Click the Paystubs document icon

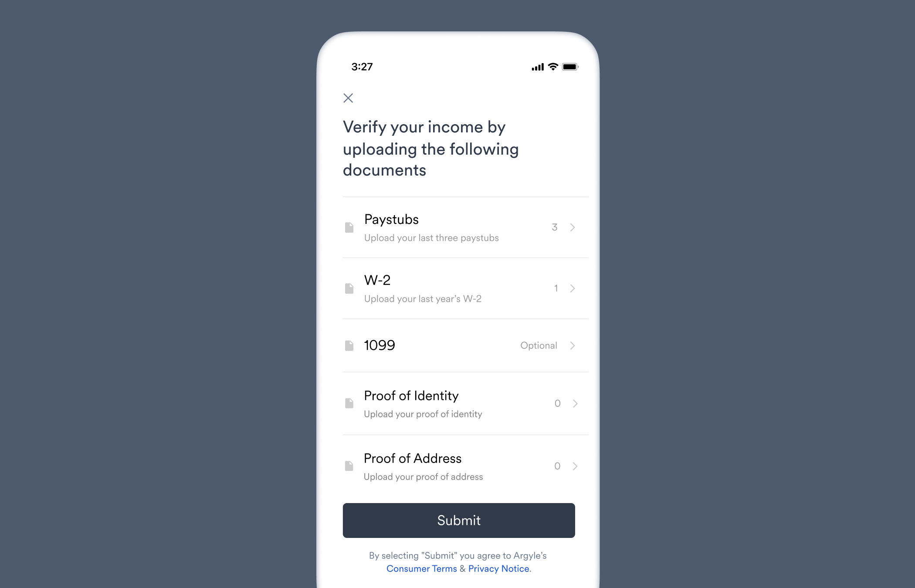click(349, 226)
